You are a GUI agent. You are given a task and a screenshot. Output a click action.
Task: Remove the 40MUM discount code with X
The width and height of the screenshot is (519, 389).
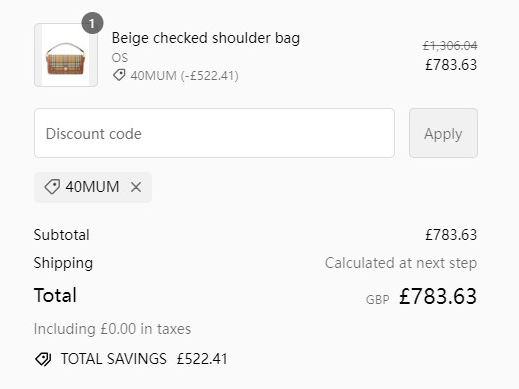pos(136,187)
